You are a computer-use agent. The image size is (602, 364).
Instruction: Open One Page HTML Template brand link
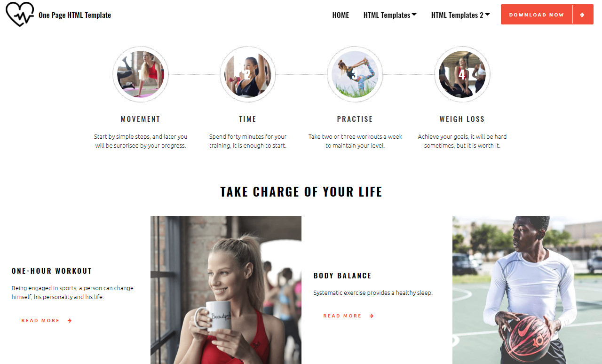[x=75, y=15]
